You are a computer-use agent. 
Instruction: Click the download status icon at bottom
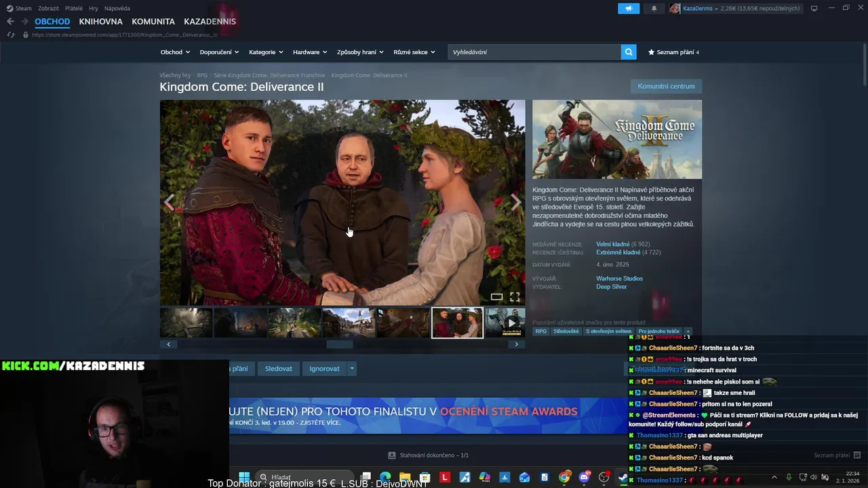tap(391, 455)
